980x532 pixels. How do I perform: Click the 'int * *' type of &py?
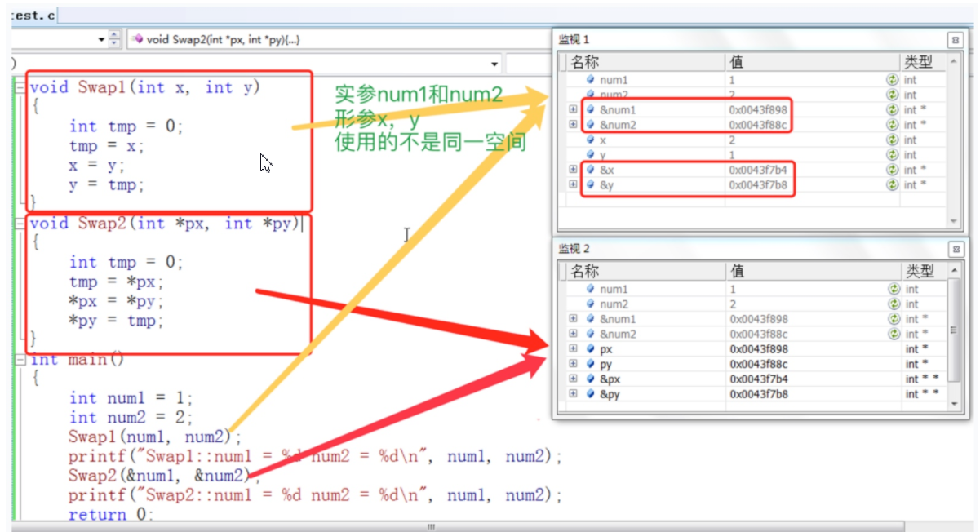tap(922, 394)
